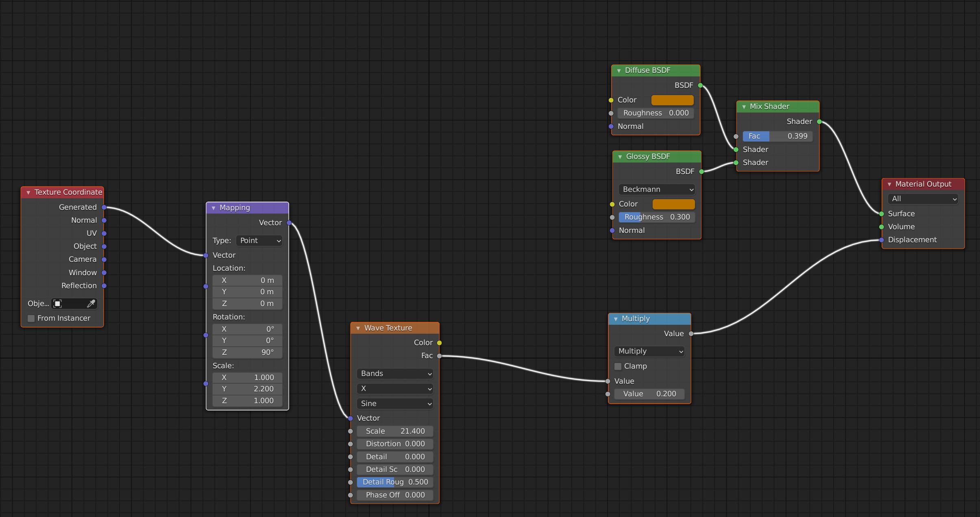Open the wave direction dropdown showing X

pyautogui.click(x=394, y=389)
